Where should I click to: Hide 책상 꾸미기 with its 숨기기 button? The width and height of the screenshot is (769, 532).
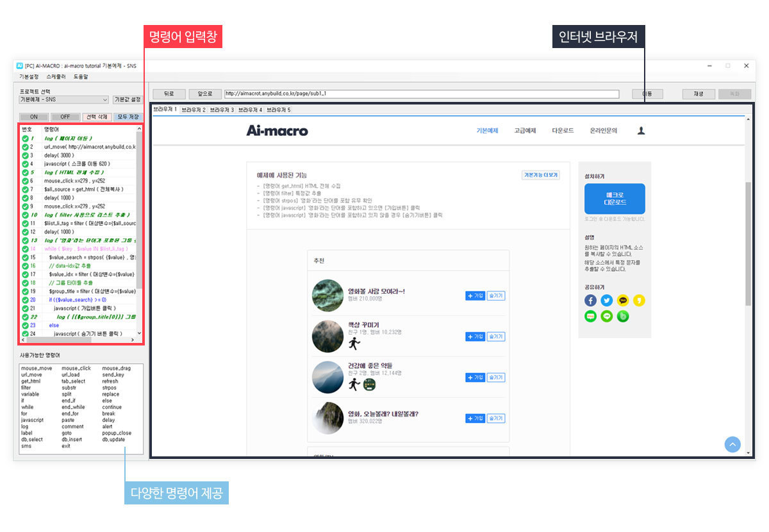[496, 337]
